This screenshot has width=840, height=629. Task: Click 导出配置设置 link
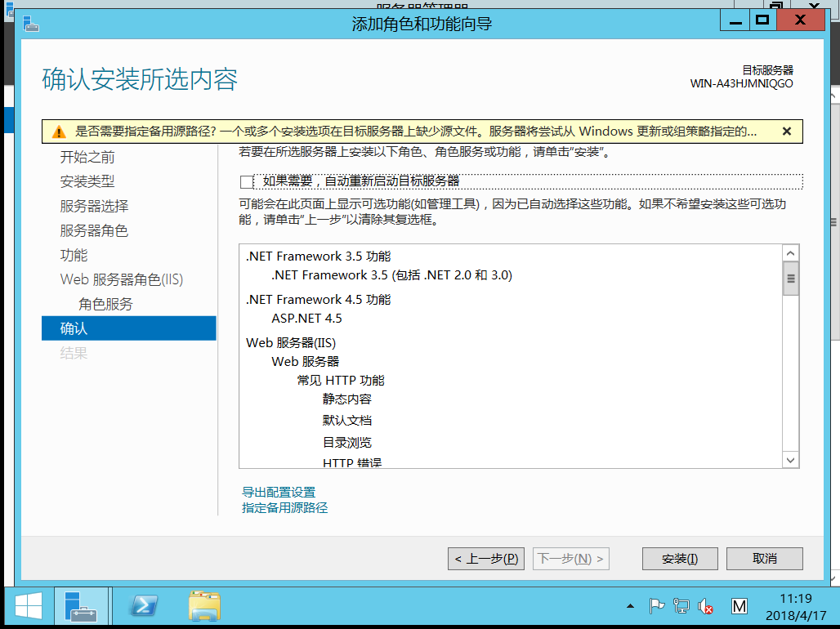[x=279, y=492]
